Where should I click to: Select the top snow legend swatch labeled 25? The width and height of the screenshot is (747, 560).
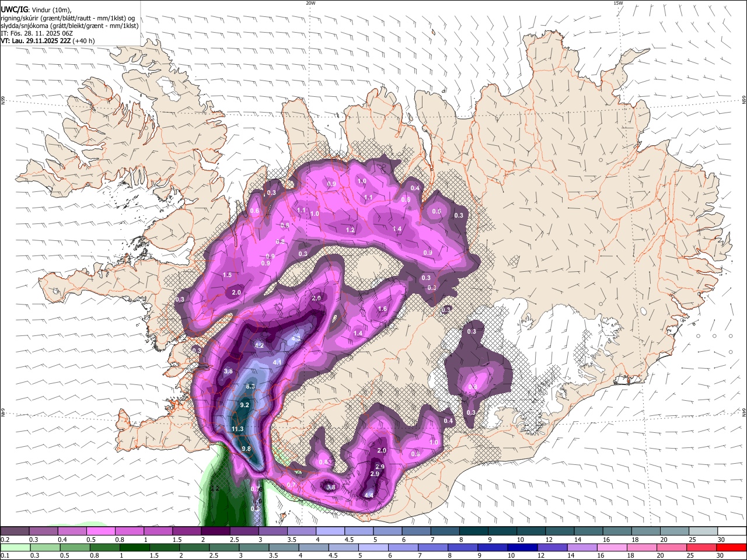(704, 531)
